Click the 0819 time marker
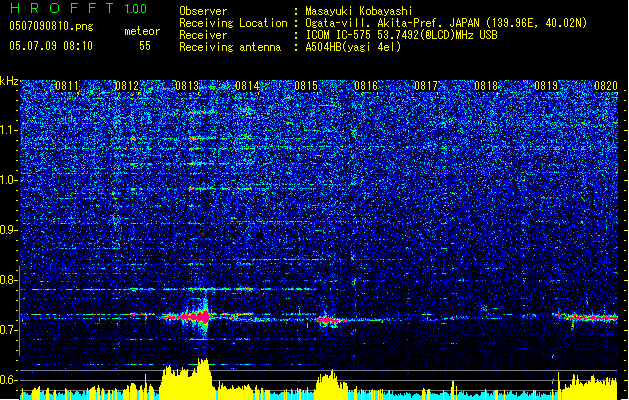 click(546, 86)
